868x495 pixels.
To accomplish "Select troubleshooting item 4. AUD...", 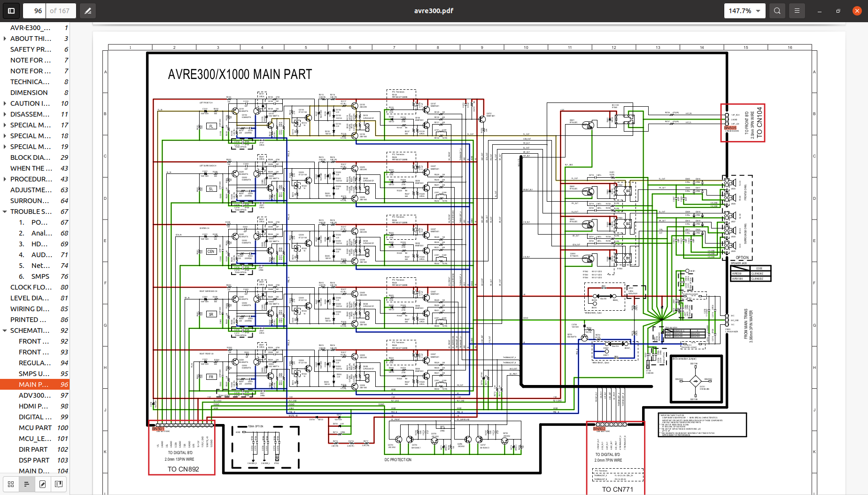I will coord(35,255).
